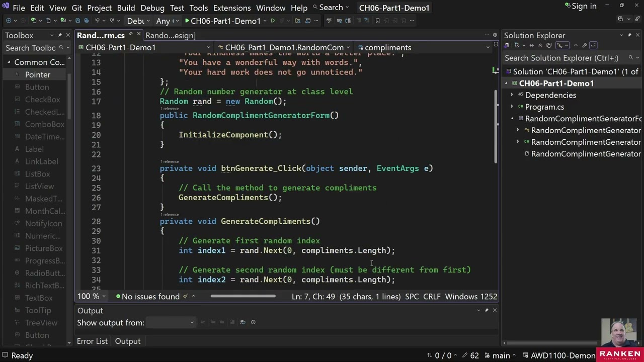Click the Pending Changes Filter clock icon
Viewport: 644px width, 362px height.
click(517, 45)
